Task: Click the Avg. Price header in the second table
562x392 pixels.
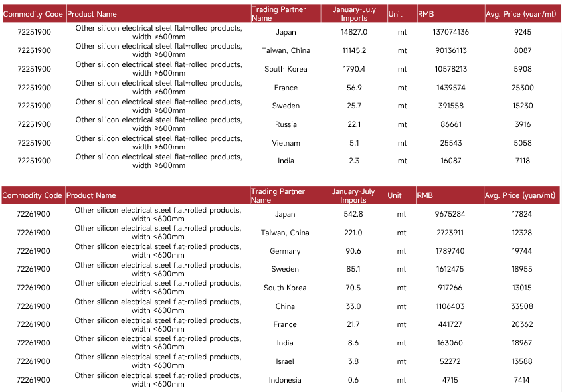Action: click(520, 195)
